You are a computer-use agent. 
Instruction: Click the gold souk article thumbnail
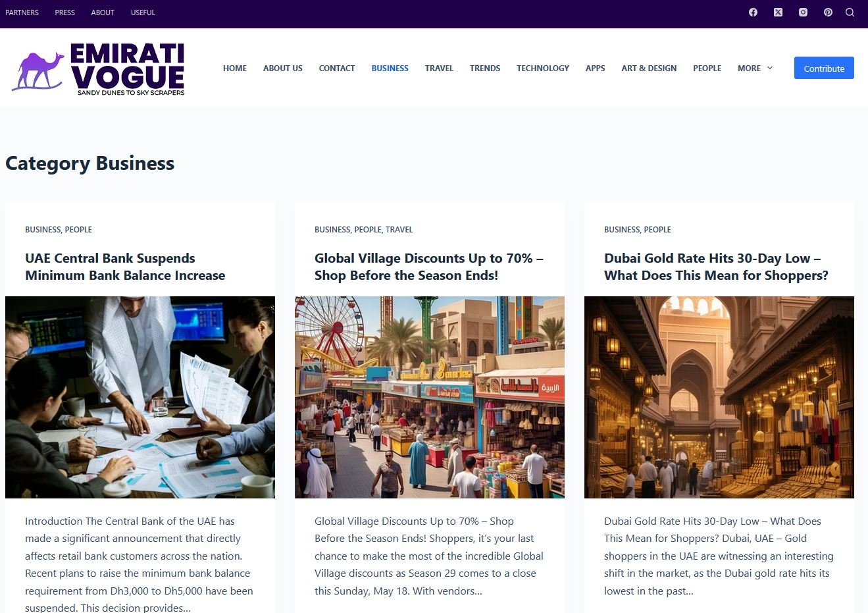pyautogui.click(x=719, y=397)
